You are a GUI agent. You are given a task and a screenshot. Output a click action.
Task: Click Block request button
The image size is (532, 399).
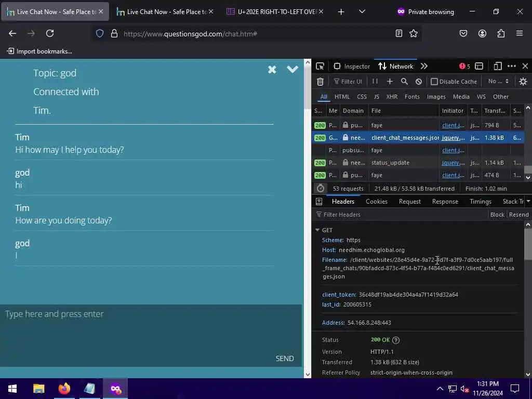pyautogui.click(x=497, y=215)
